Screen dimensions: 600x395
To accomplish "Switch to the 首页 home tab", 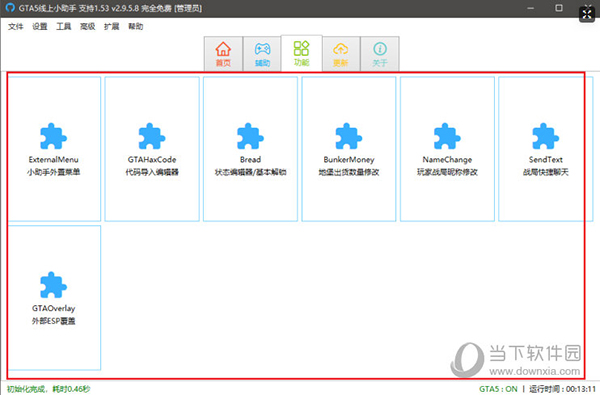I will pyautogui.click(x=223, y=54).
